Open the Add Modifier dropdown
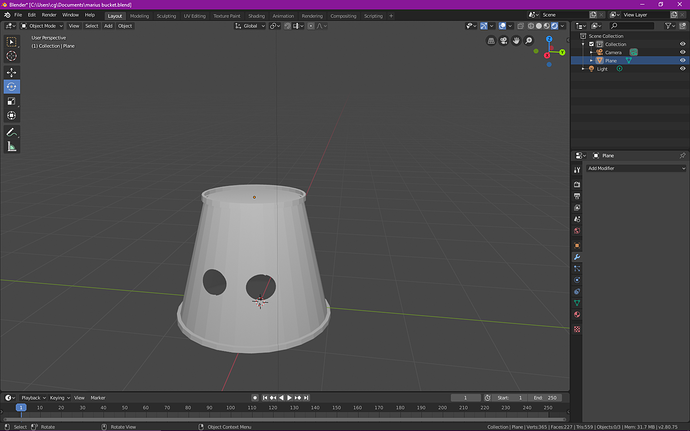Viewport: 690px width, 431px height. click(622, 168)
